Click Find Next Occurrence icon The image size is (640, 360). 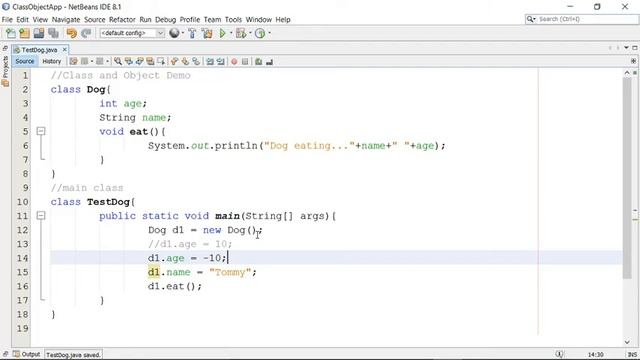coord(140,61)
